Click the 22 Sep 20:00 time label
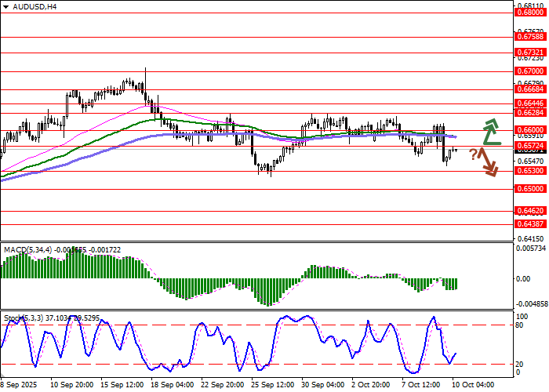This screenshot has width=549, height=392. click(223, 385)
